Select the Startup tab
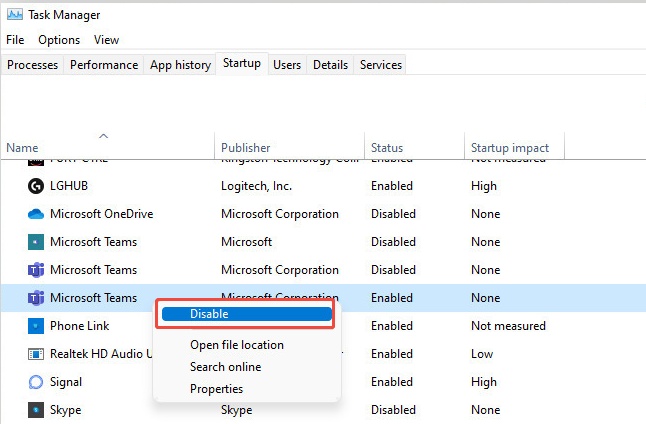Image resolution: width=646 pixels, height=424 pixels. click(x=242, y=63)
